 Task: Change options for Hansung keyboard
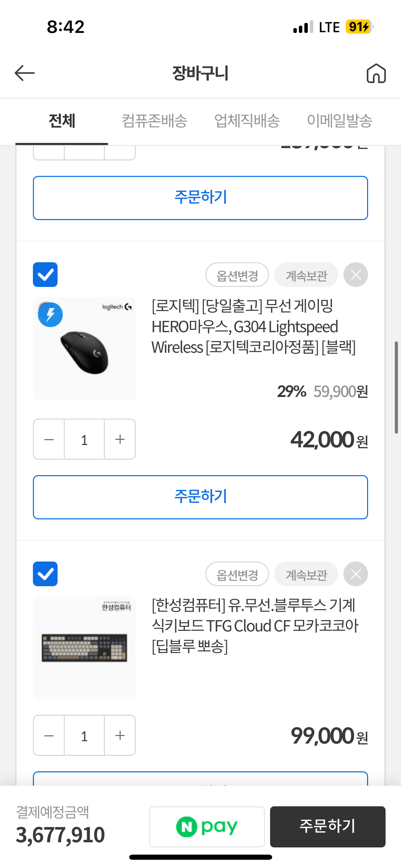(x=237, y=574)
